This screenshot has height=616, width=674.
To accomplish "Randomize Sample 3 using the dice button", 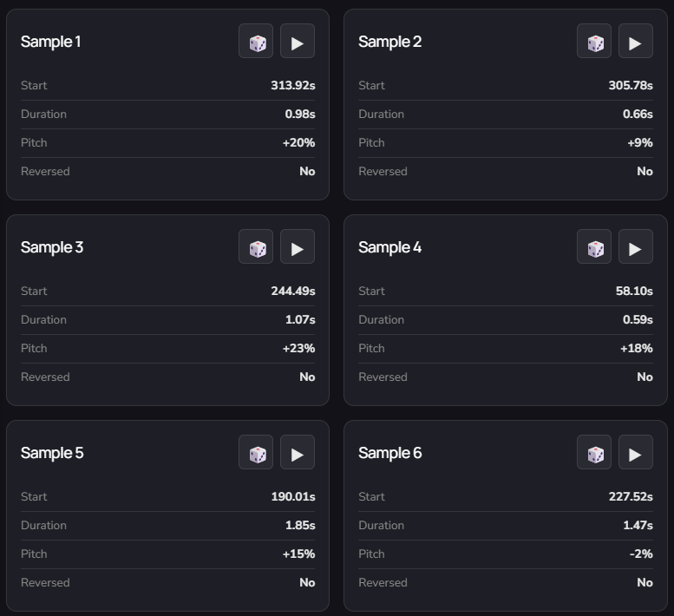I will pyautogui.click(x=256, y=247).
